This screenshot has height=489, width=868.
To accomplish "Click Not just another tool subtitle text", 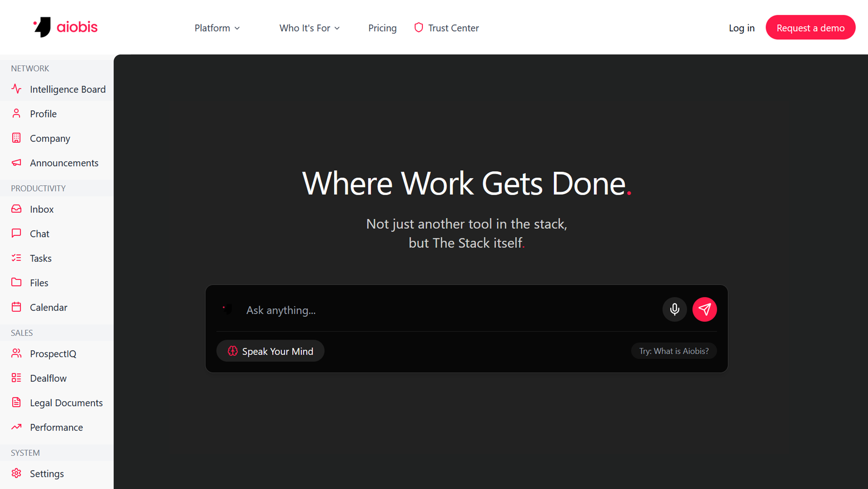I will click(467, 233).
